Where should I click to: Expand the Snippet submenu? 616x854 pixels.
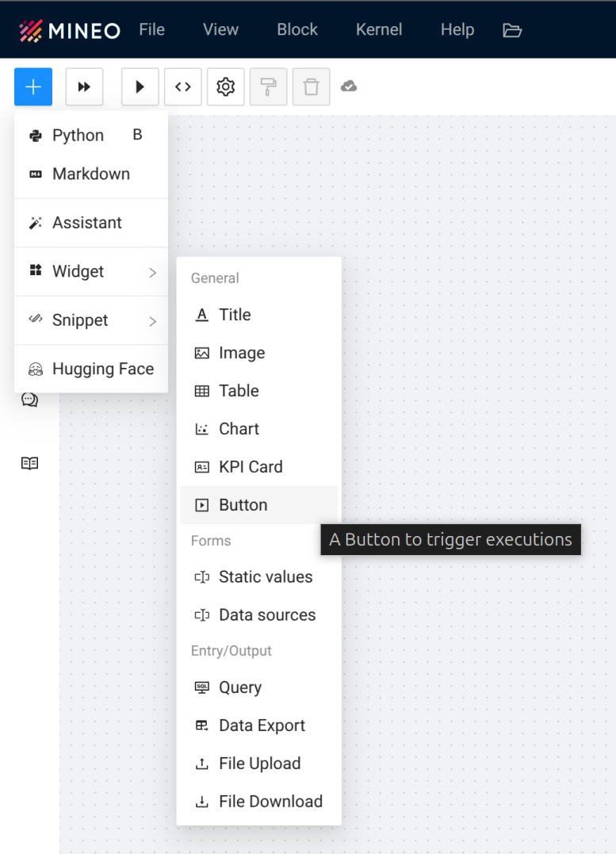(91, 320)
